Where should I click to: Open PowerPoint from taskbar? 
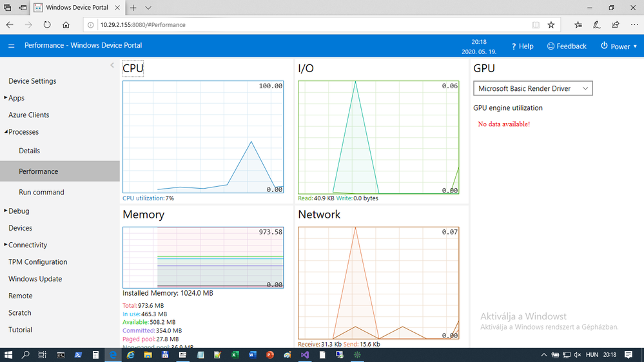point(270,355)
